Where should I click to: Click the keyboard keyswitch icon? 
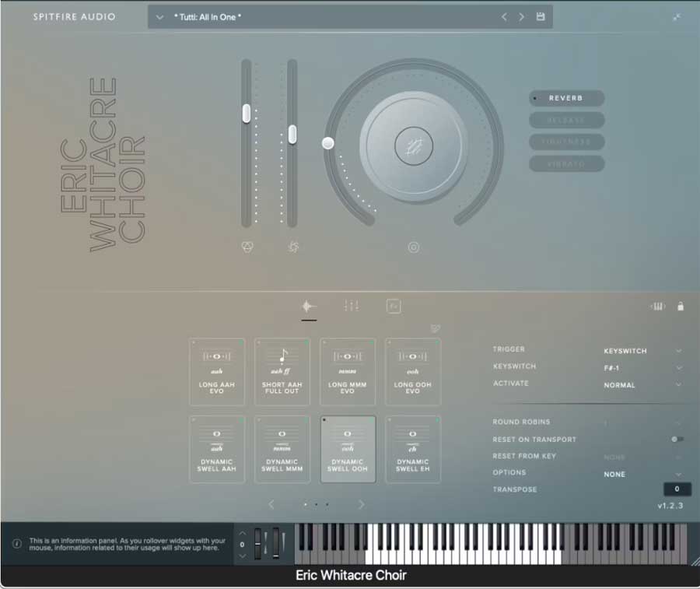657,307
